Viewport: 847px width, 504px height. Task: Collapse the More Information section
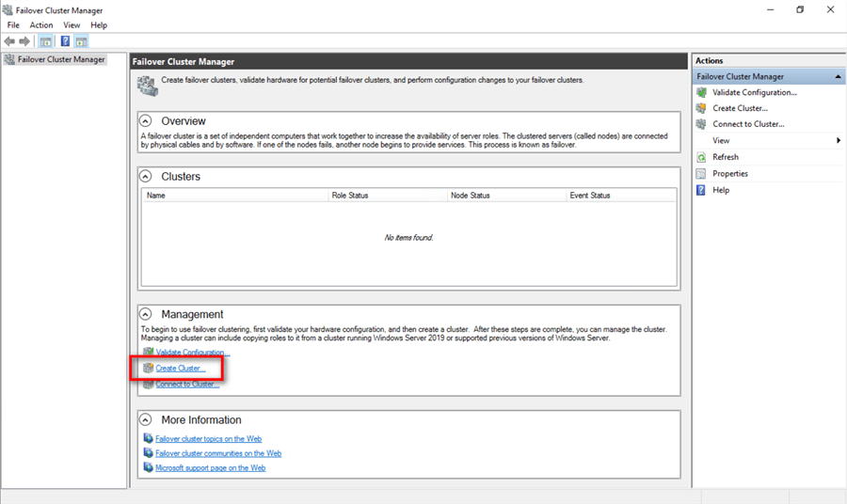pyautogui.click(x=145, y=420)
